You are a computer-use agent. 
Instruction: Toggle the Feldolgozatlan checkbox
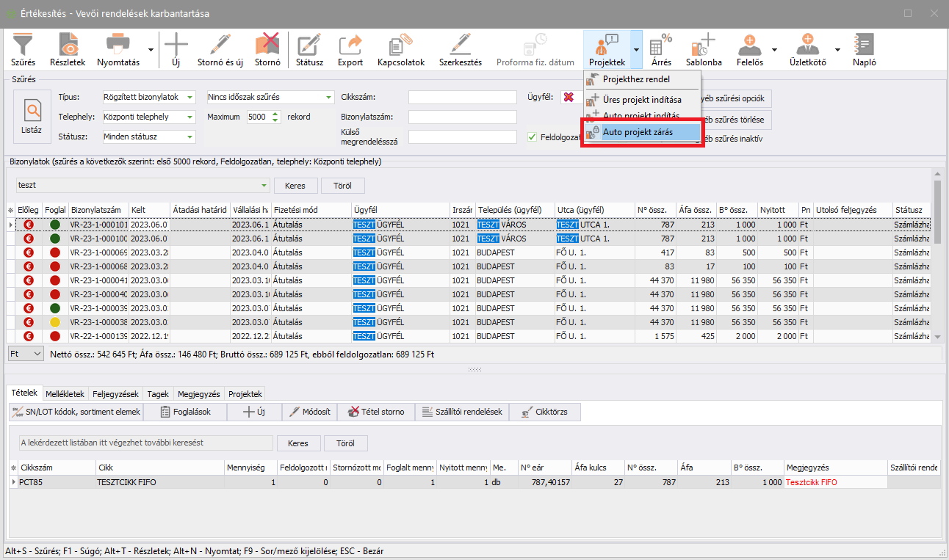(533, 137)
